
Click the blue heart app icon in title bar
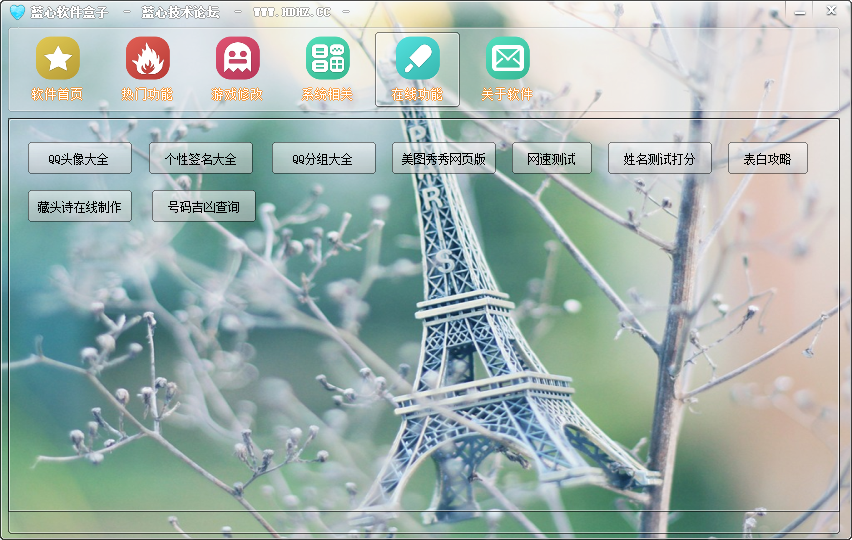[16, 12]
